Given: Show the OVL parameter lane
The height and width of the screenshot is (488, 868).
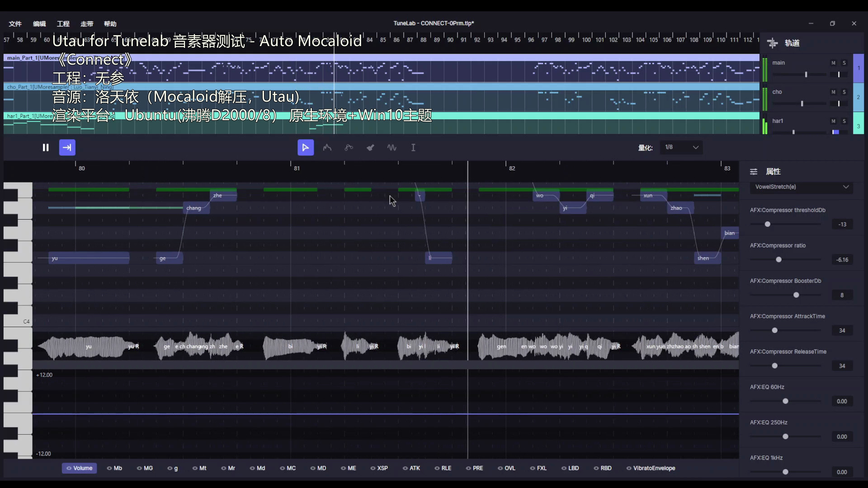Looking at the screenshot, I should [x=506, y=468].
